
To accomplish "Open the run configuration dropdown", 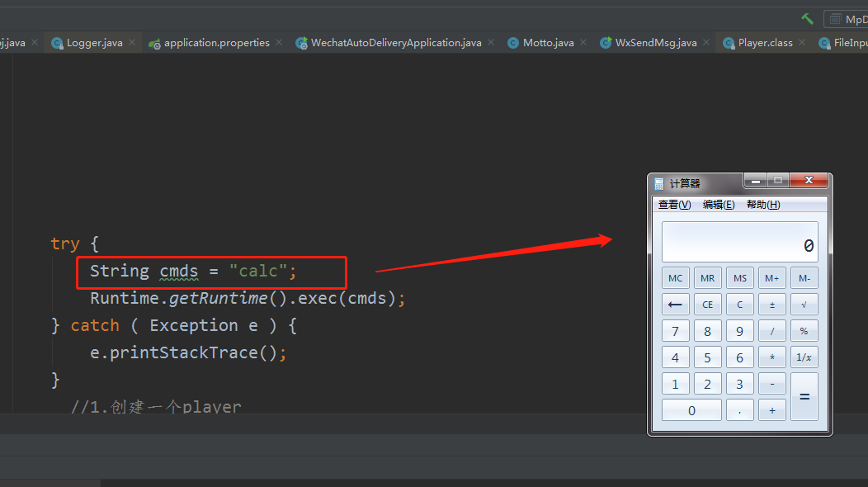I will point(846,19).
